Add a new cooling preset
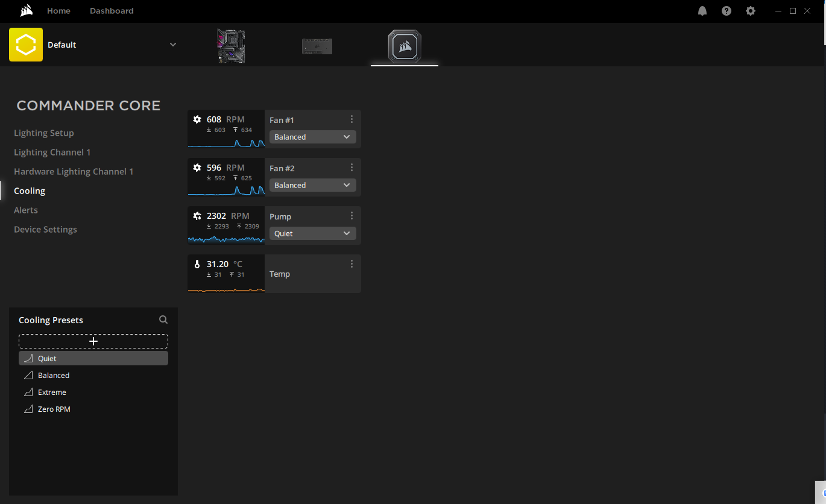This screenshot has width=826, height=504. coord(93,341)
